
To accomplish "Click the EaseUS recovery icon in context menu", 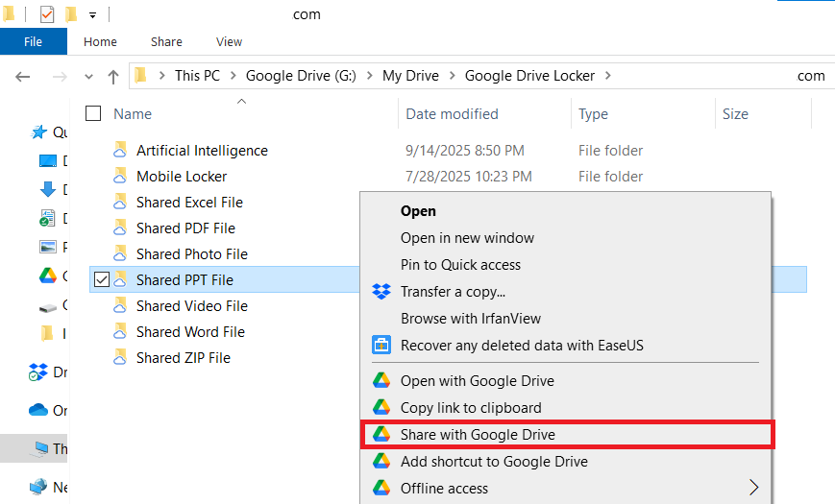I will pos(381,345).
